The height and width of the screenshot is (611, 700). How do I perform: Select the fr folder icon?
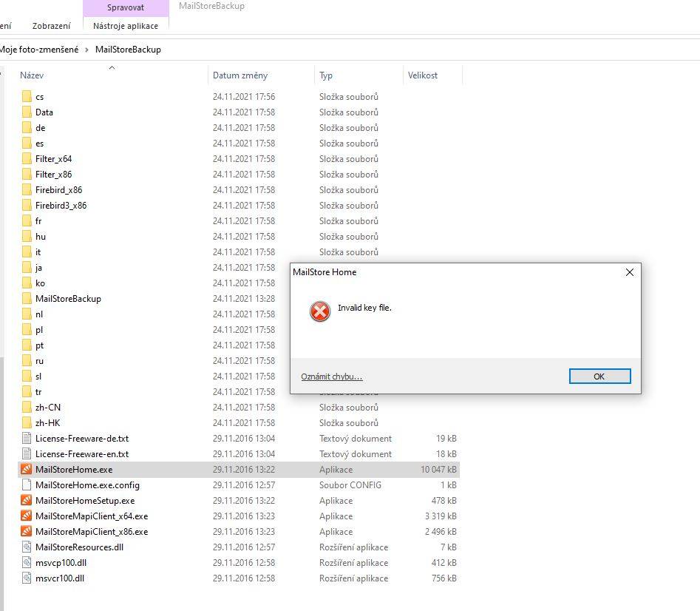tap(27, 221)
